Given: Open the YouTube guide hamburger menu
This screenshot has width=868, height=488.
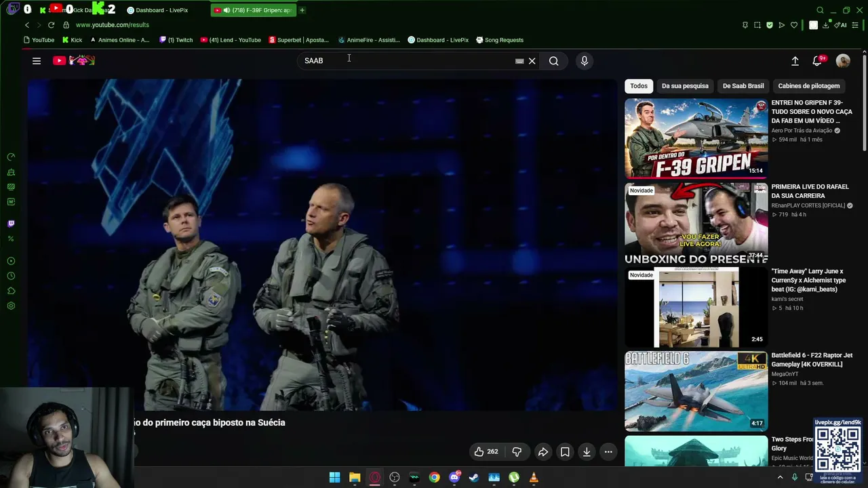Looking at the screenshot, I should pos(37,61).
